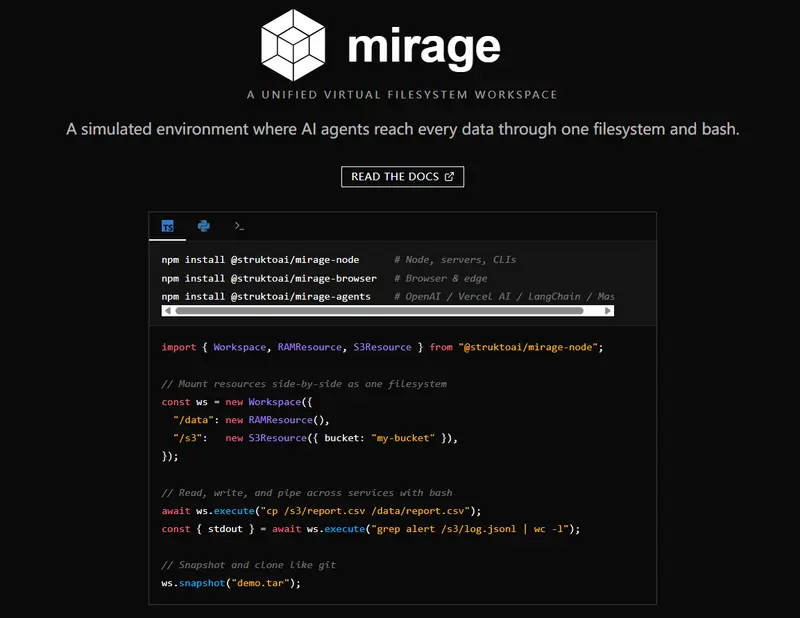This screenshot has height=618, width=800.
Task: Click the install box scrollbar left arrow
Action: tap(167, 311)
